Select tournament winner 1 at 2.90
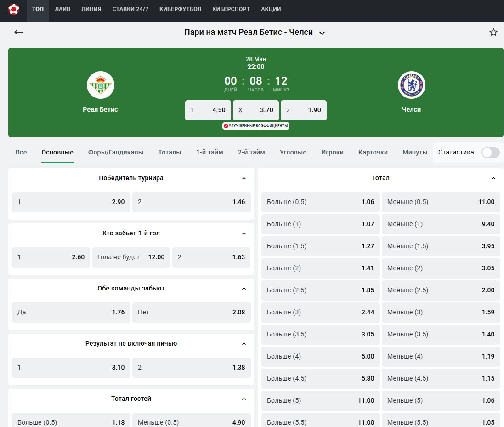The width and height of the screenshot is (504, 427). click(x=71, y=202)
